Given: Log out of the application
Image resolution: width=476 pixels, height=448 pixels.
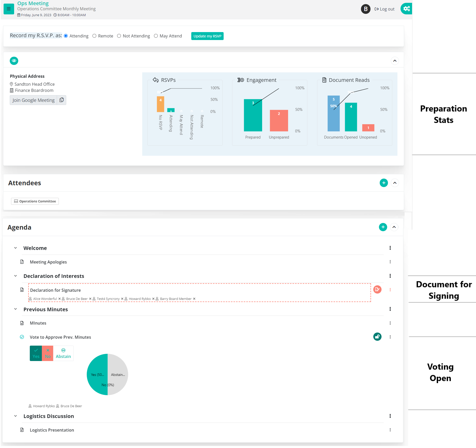Looking at the screenshot, I should click(384, 9).
